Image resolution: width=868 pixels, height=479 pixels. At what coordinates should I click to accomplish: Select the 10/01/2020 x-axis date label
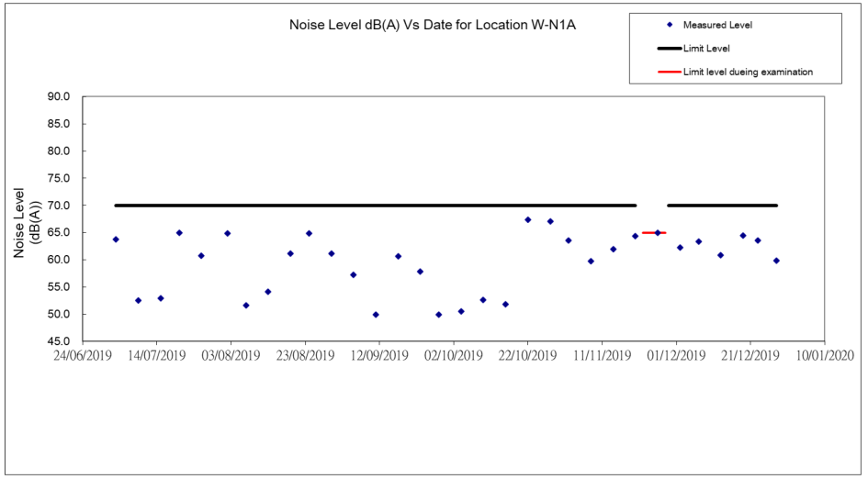(824, 354)
